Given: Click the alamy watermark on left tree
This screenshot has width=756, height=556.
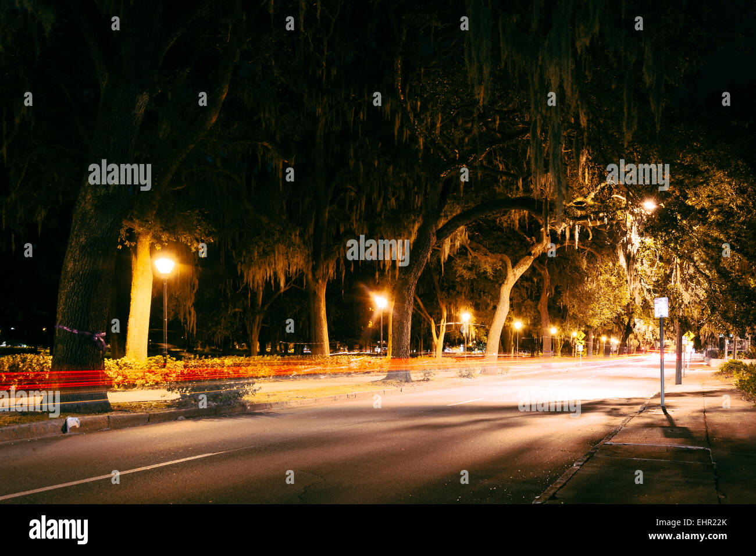Looking at the screenshot, I should 120,175.
